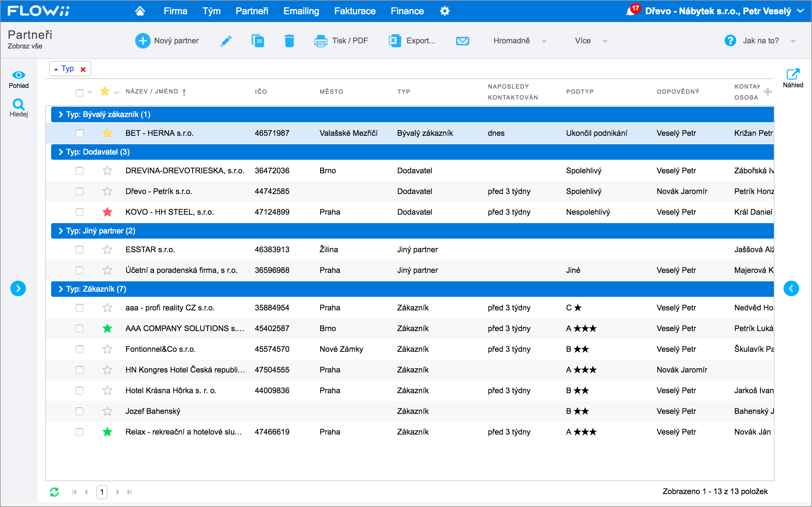812x507 pixels.
Task: Print via the Tisk / PDF printer icon
Action: click(321, 40)
